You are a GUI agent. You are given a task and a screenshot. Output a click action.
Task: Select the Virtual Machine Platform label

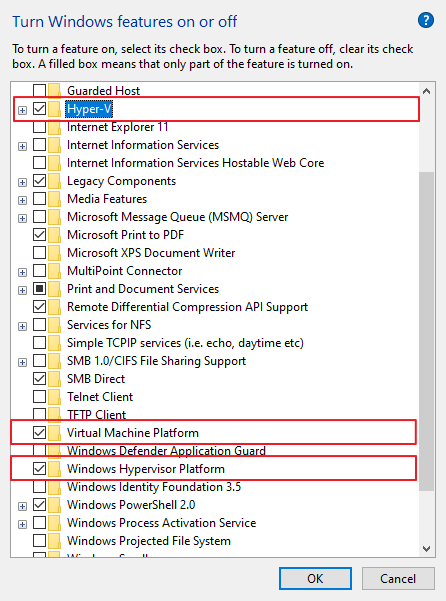click(133, 433)
